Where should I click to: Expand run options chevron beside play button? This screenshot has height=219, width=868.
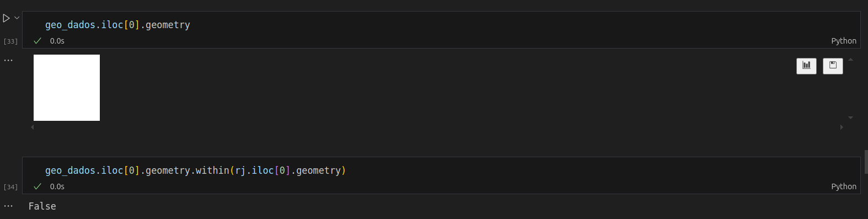click(x=17, y=18)
